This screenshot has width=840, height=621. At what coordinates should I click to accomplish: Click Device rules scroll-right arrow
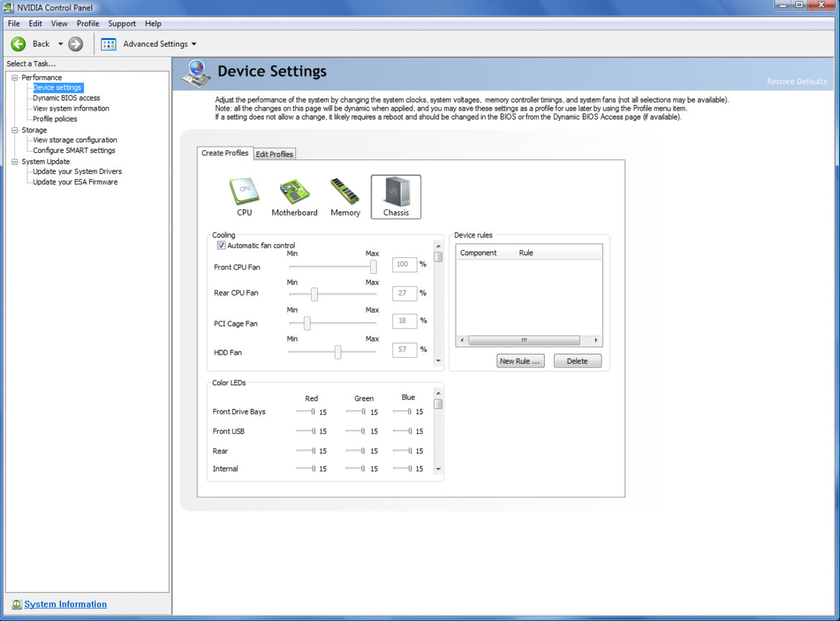coord(596,340)
